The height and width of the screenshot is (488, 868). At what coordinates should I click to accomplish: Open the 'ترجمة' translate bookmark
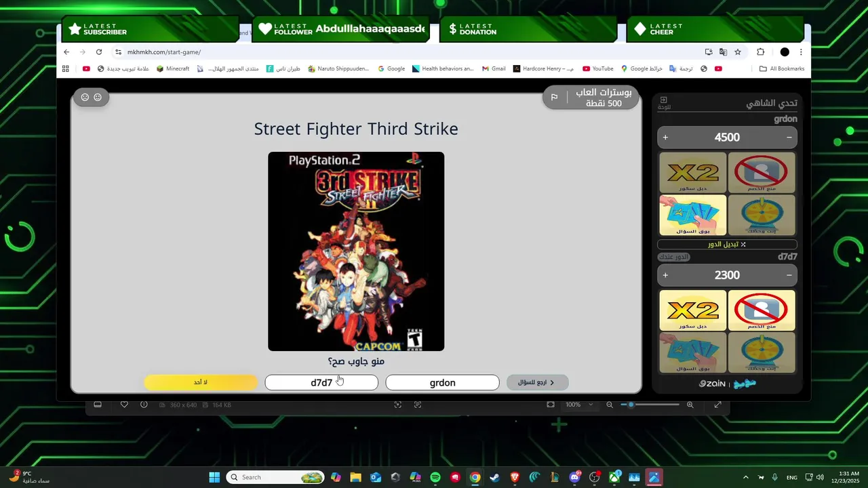[681, 68]
